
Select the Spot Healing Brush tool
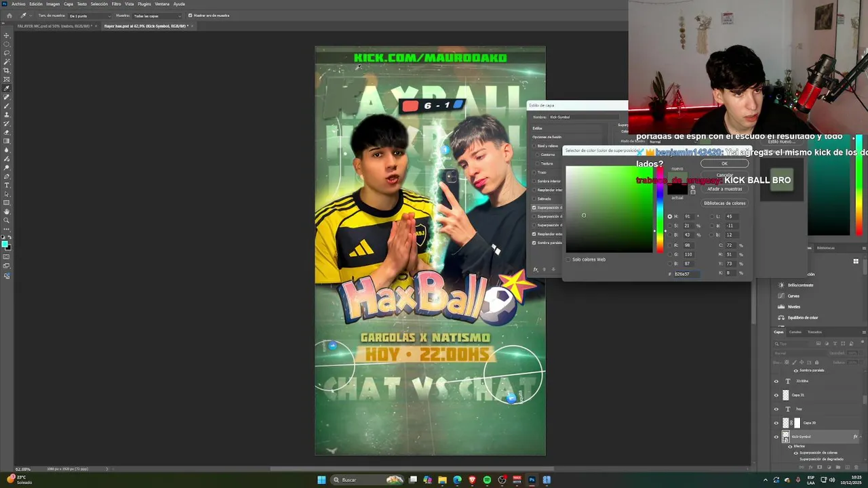tap(7, 97)
